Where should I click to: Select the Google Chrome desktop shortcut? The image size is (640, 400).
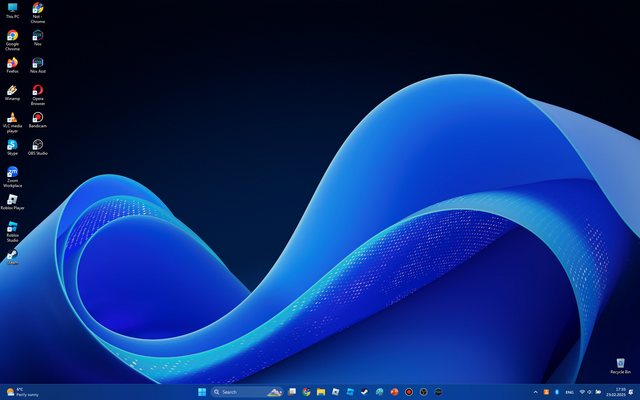(12, 36)
